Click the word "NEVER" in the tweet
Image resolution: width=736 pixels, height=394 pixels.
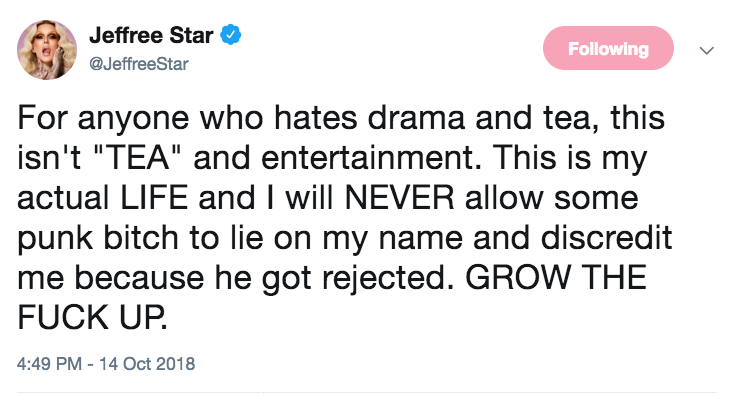399,198
